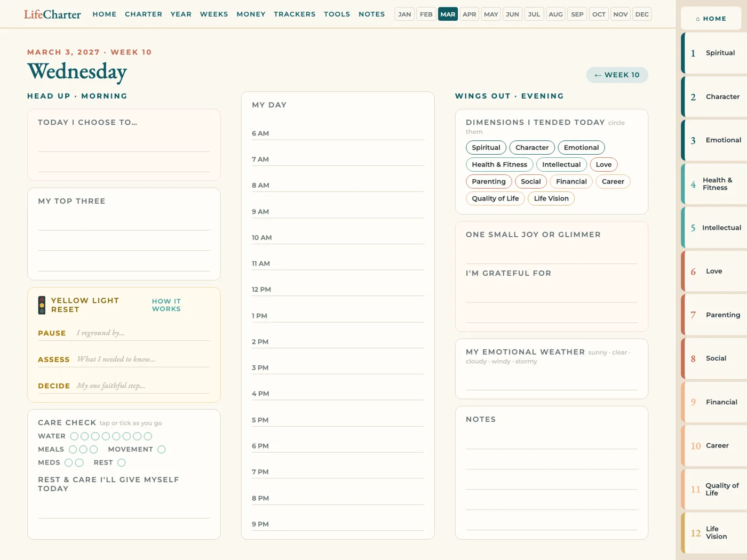Tick the last Water circle

pyautogui.click(x=148, y=436)
